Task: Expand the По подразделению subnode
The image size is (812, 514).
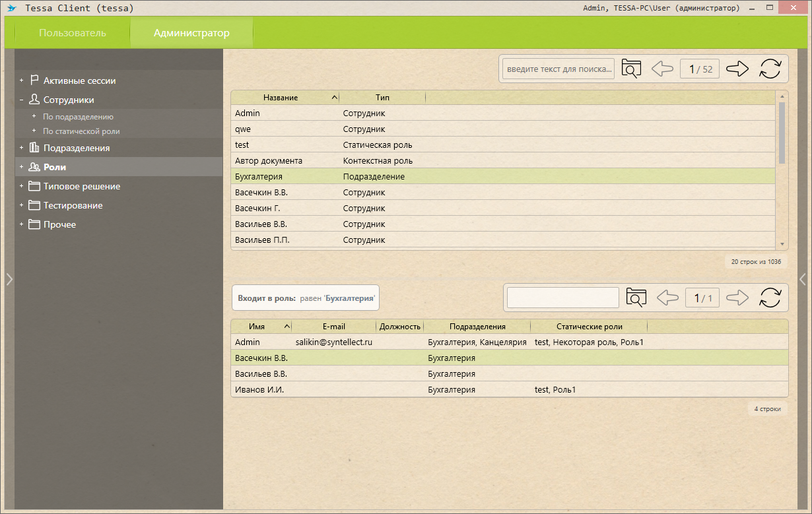Action: click(34, 116)
